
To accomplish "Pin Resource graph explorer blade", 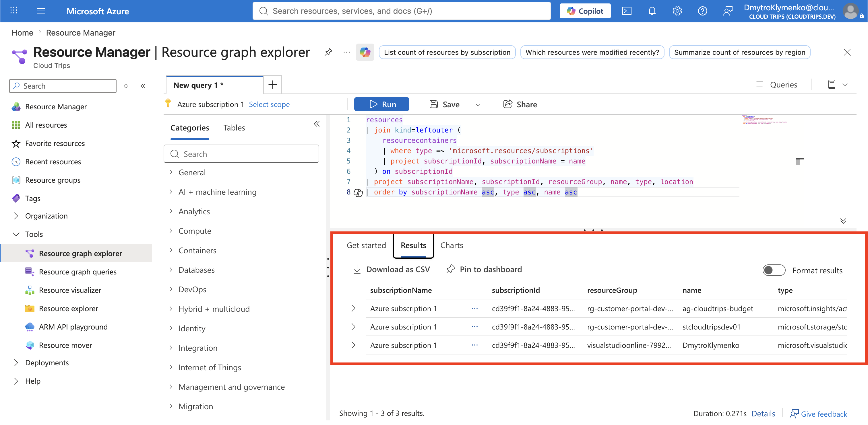I will (328, 52).
